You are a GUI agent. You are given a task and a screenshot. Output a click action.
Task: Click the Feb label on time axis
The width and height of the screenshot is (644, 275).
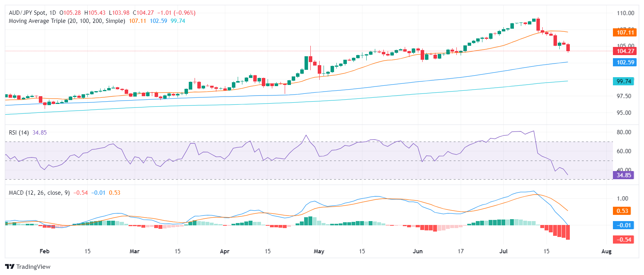click(45, 251)
